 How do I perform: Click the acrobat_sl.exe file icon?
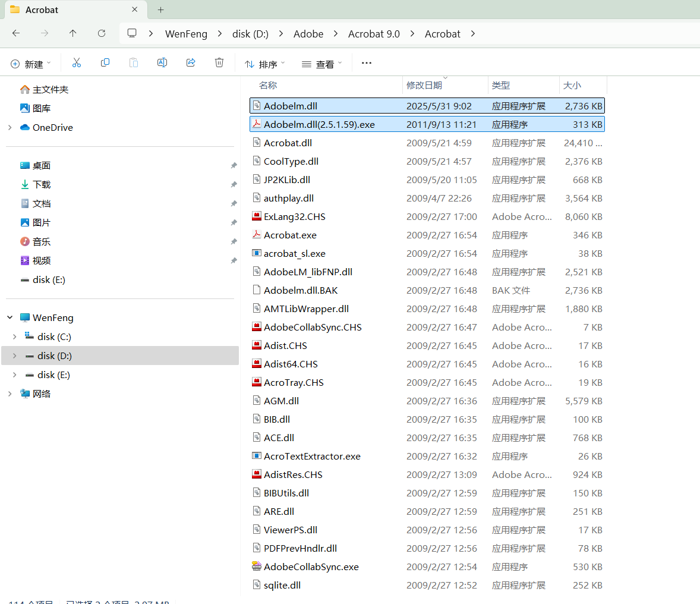click(x=256, y=253)
